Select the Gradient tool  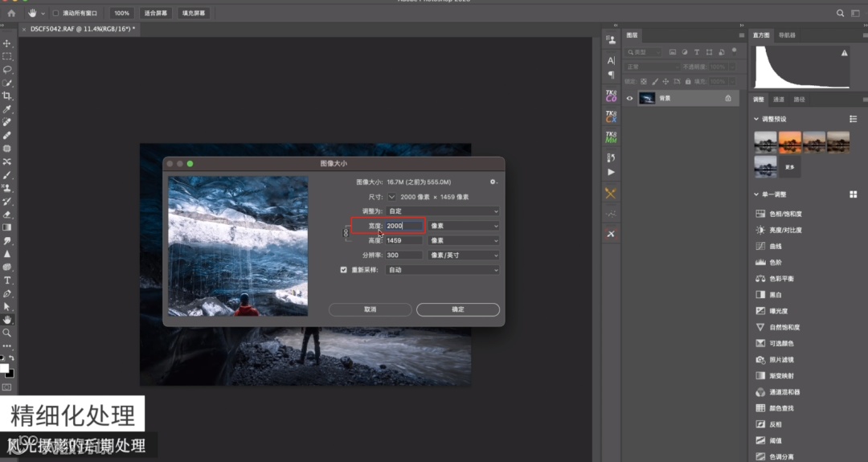6,227
